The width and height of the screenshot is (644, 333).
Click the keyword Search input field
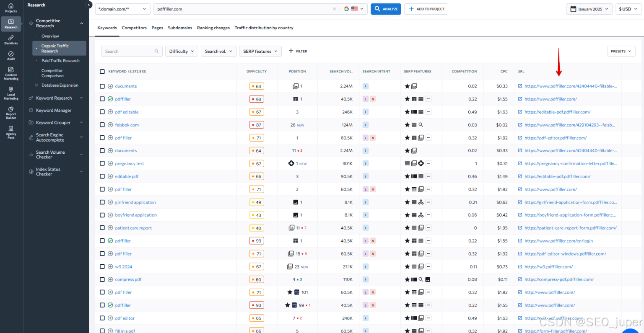click(132, 52)
